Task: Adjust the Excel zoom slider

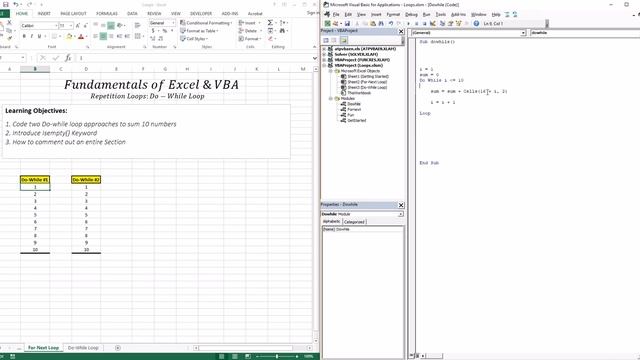Action: (277, 356)
